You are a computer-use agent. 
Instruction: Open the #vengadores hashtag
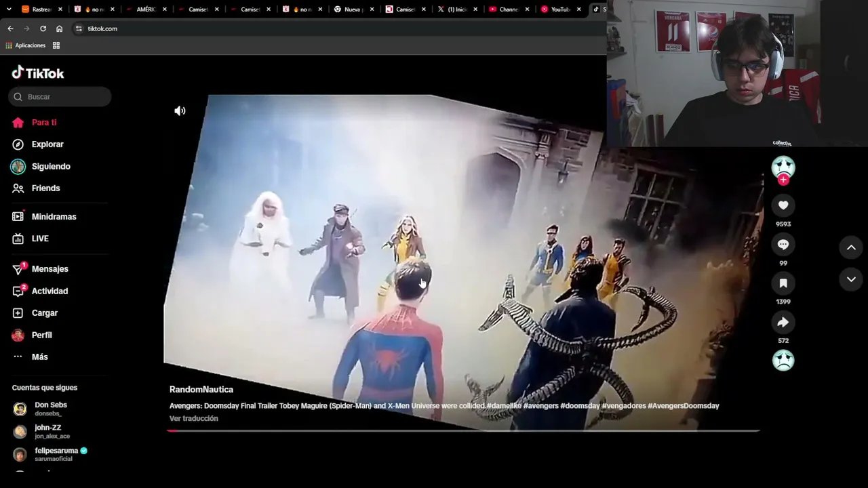click(x=624, y=406)
